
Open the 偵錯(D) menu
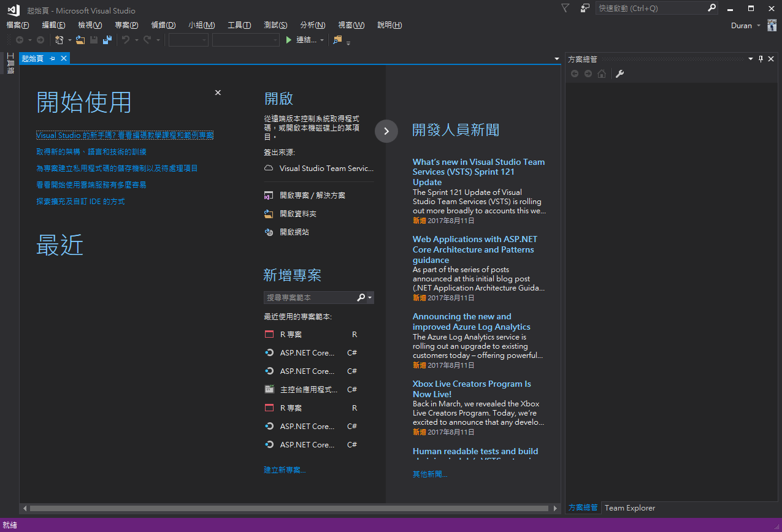tap(163, 25)
